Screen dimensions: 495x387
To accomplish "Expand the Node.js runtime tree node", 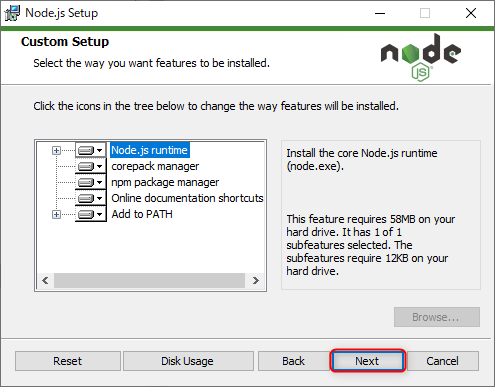I will point(56,151).
